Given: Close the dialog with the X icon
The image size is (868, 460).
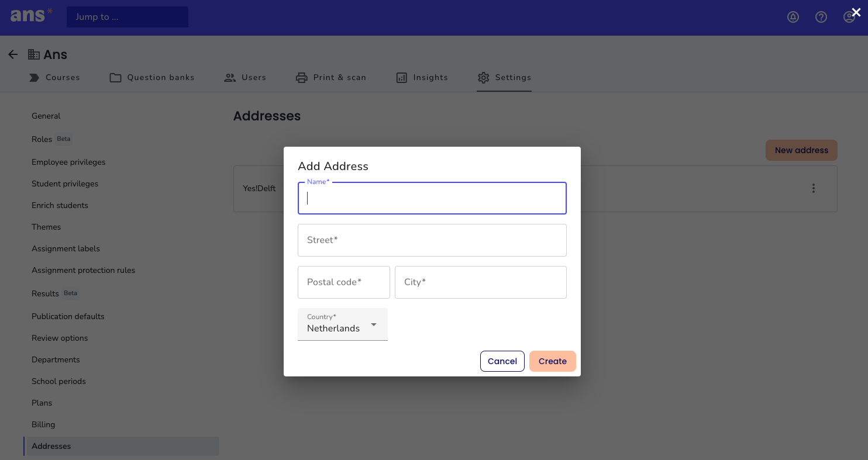Looking at the screenshot, I should (x=856, y=12).
